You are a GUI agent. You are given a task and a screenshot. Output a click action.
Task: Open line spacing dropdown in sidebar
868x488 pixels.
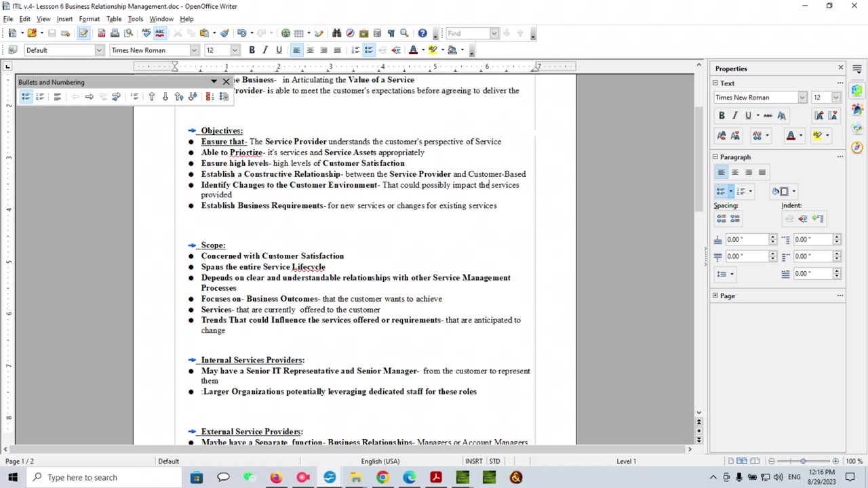click(724, 274)
